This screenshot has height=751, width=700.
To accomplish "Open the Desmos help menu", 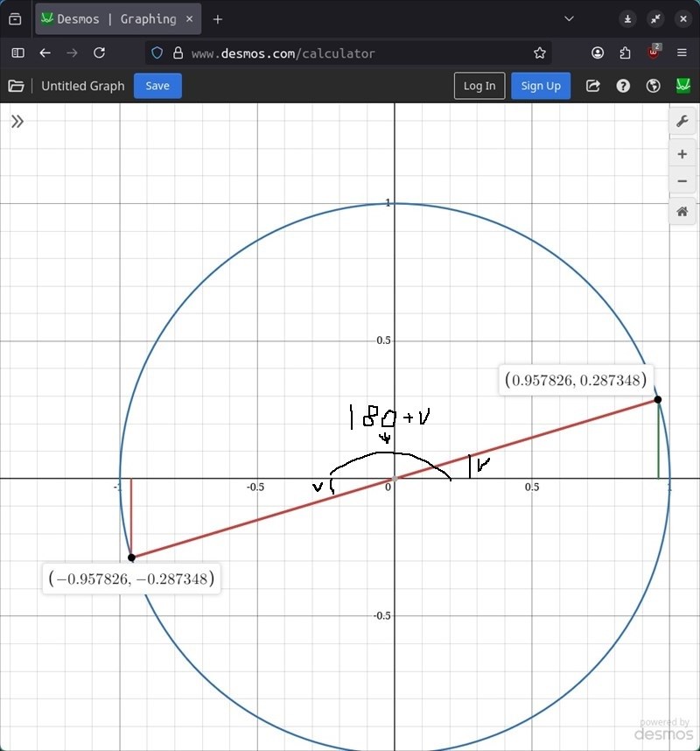I will (623, 86).
